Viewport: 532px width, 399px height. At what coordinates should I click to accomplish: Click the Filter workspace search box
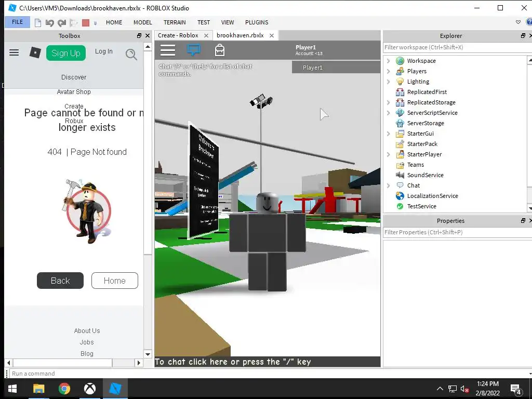tap(457, 47)
